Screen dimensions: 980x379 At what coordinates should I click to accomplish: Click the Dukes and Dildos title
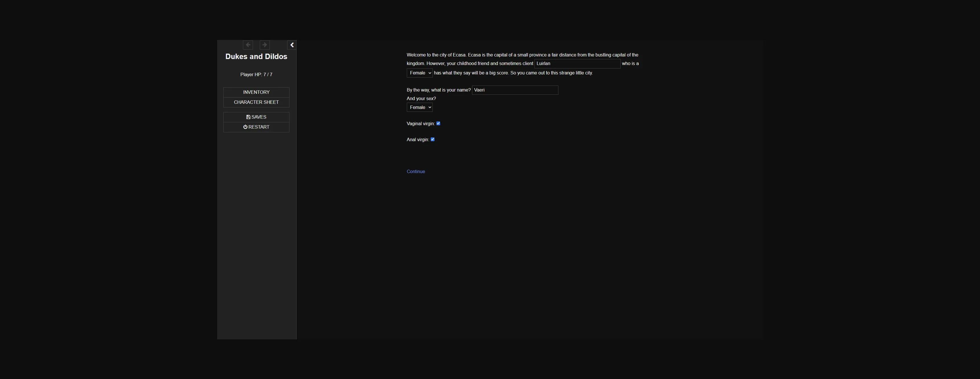click(x=256, y=56)
